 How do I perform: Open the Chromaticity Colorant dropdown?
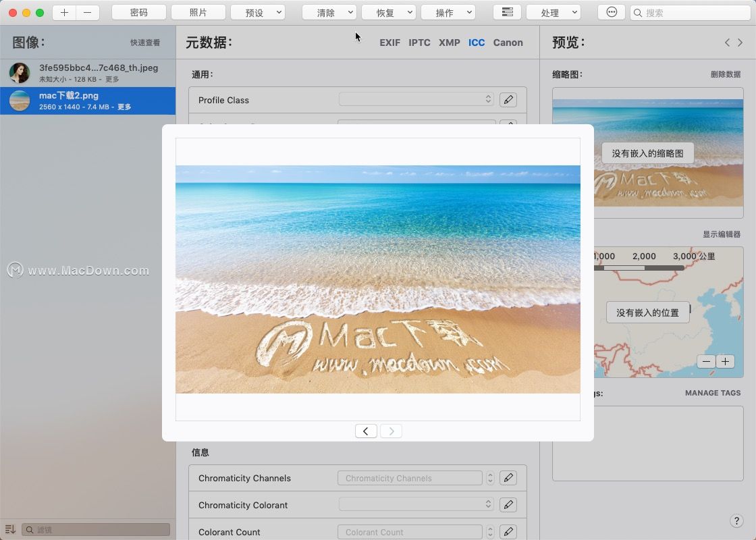[416, 504]
